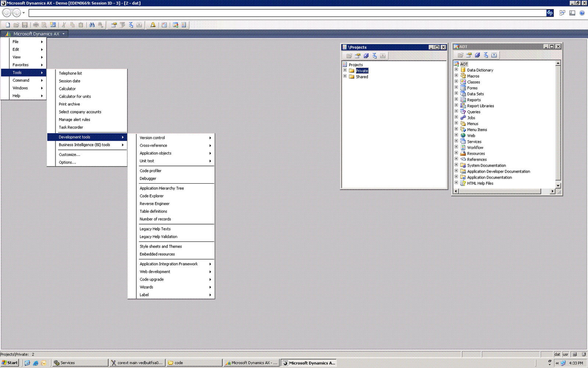The height and width of the screenshot is (368, 588).
Task: Click the address bar input field
Action: (x=287, y=13)
